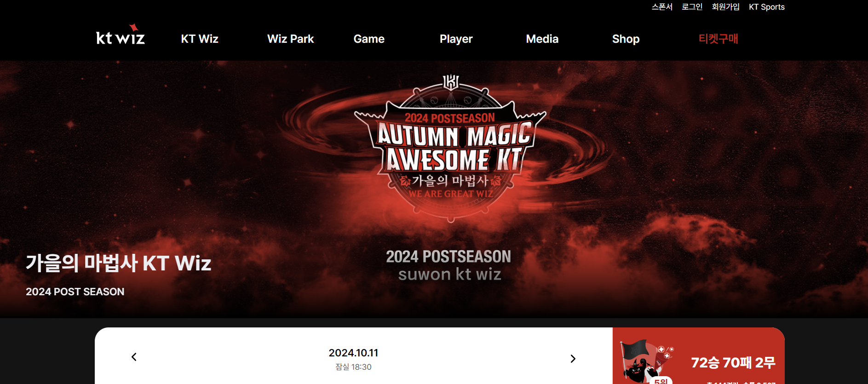
Task: Go to next game date arrow
Action: pyautogui.click(x=573, y=359)
